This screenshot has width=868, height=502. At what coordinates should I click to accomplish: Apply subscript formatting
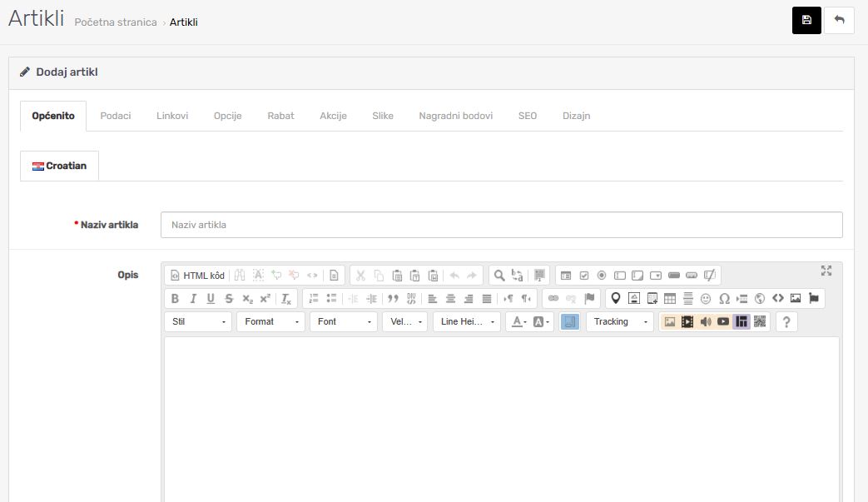pyautogui.click(x=247, y=298)
